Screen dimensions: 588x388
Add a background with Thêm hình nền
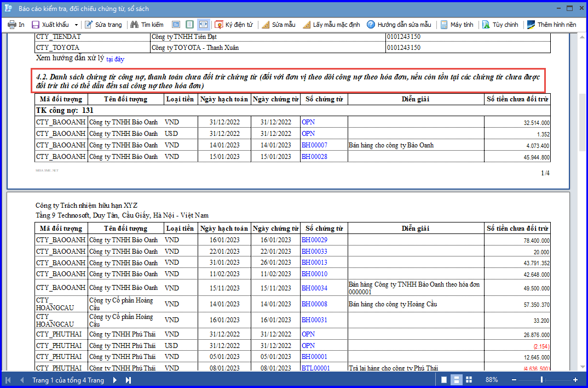coord(552,25)
